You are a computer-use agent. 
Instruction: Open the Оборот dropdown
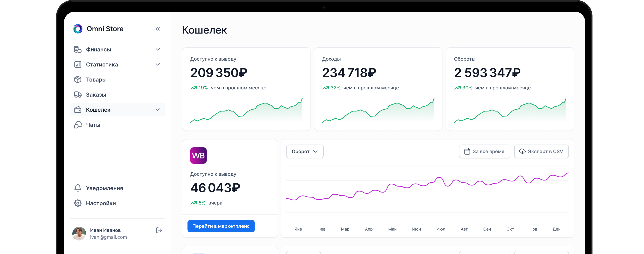305,151
